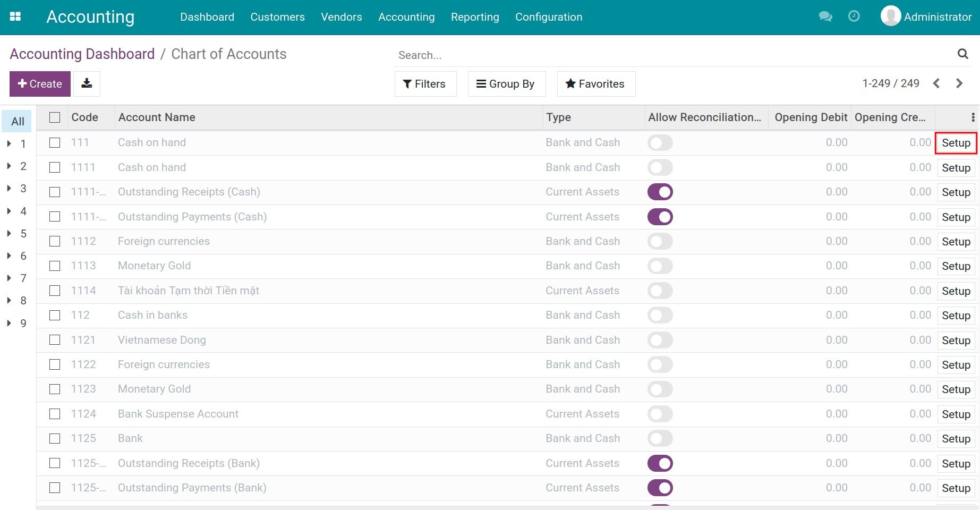
Task: Click Setup for Monetary Gold 1113
Action: coord(956,266)
